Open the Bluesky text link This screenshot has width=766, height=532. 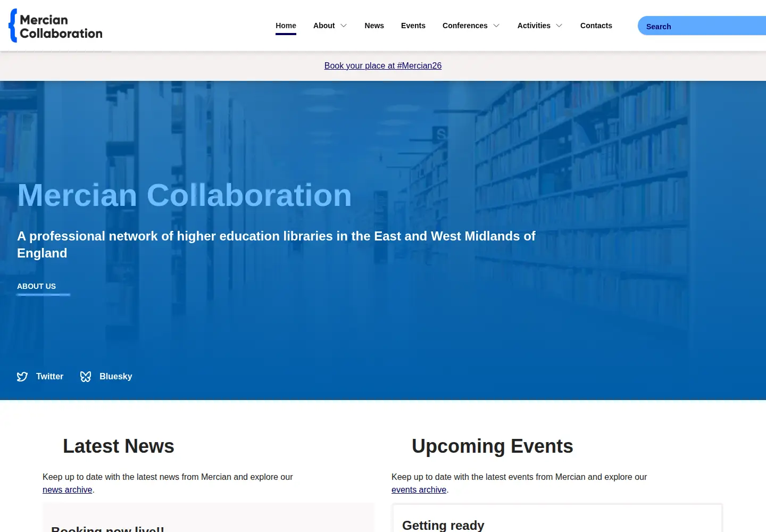click(115, 376)
